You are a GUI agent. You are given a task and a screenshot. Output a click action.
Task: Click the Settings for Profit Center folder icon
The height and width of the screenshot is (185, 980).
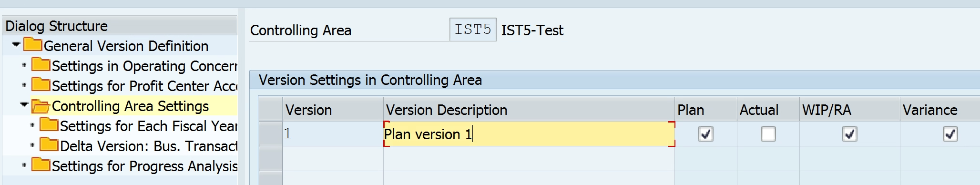(41, 85)
